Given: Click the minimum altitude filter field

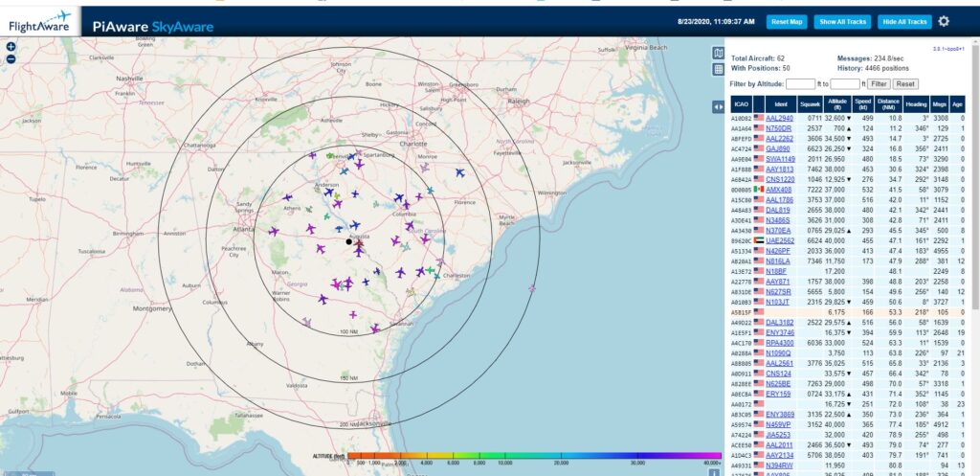Looking at the screenshot, I should point(800,84).
